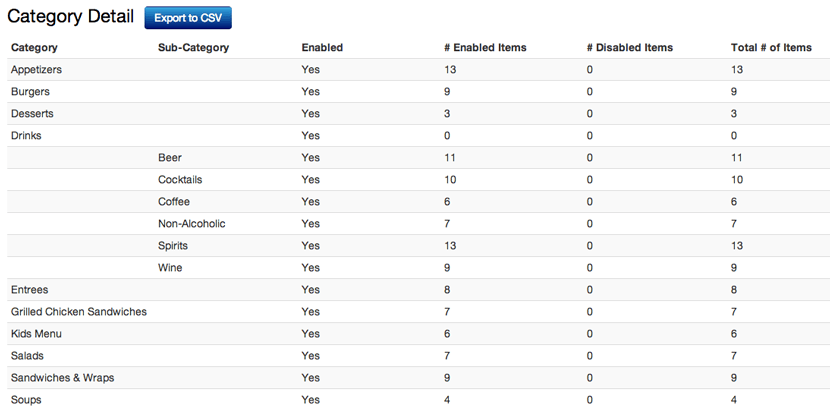Select the Burgers category row
The width and height of the screenshot is (830, 416).
click(418, 92)
